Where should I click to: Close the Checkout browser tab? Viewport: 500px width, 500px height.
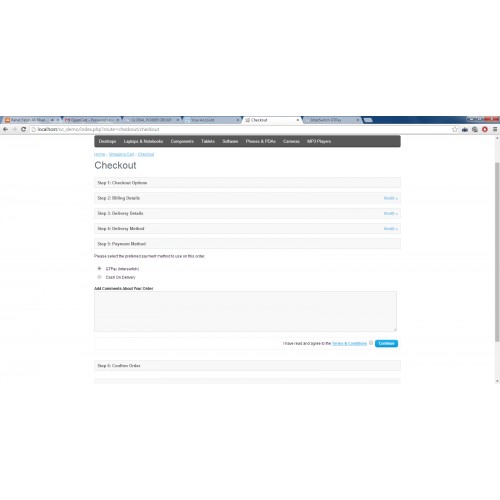click(x=298, y=120)
